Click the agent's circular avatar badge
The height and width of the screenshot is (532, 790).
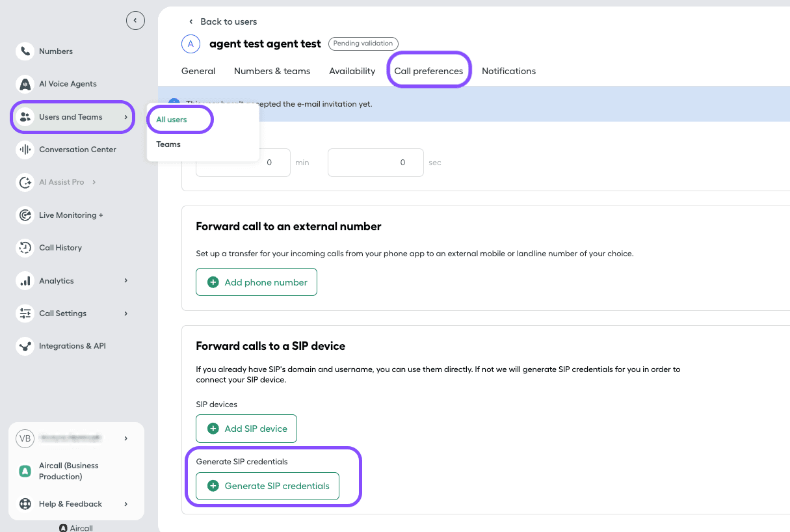pyautogui.click(x=191, y=44)
